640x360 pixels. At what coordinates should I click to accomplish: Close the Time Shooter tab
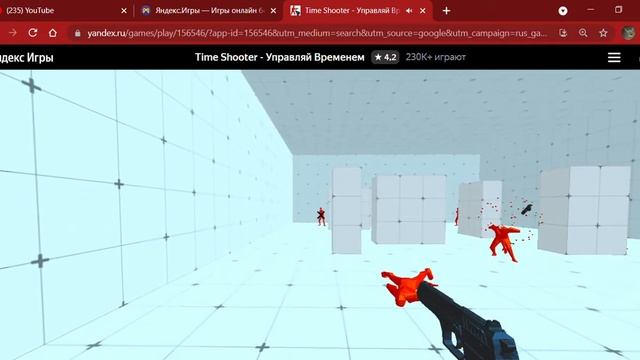pos(423,11)
